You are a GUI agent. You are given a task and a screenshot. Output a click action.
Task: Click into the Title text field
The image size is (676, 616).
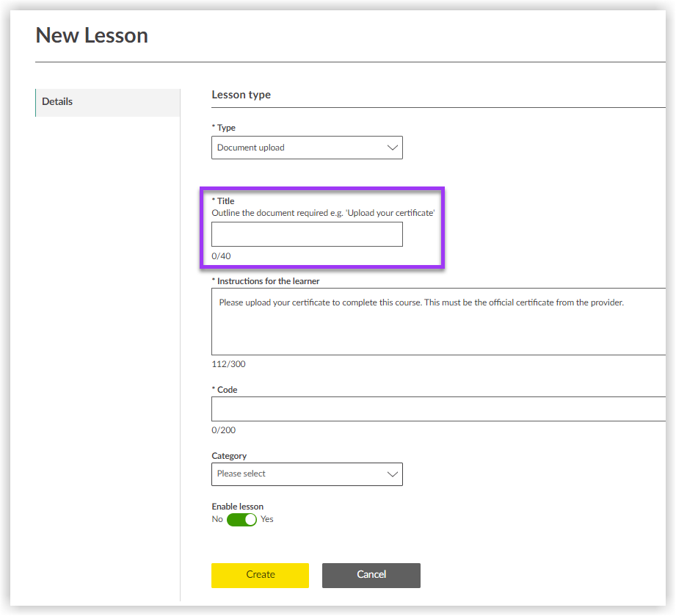[x=306, y=233]
